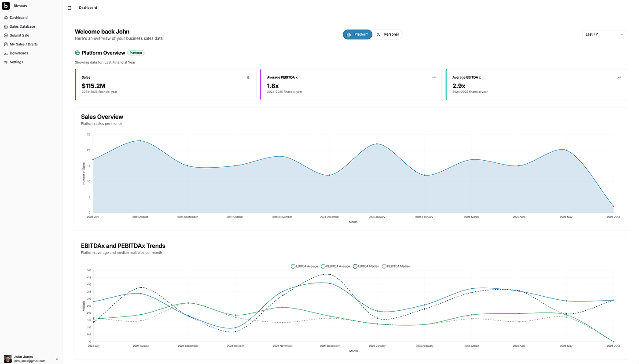Click the Sales Database icon
This screenshot has width=639, height=364.
click(x=6, y=26)
